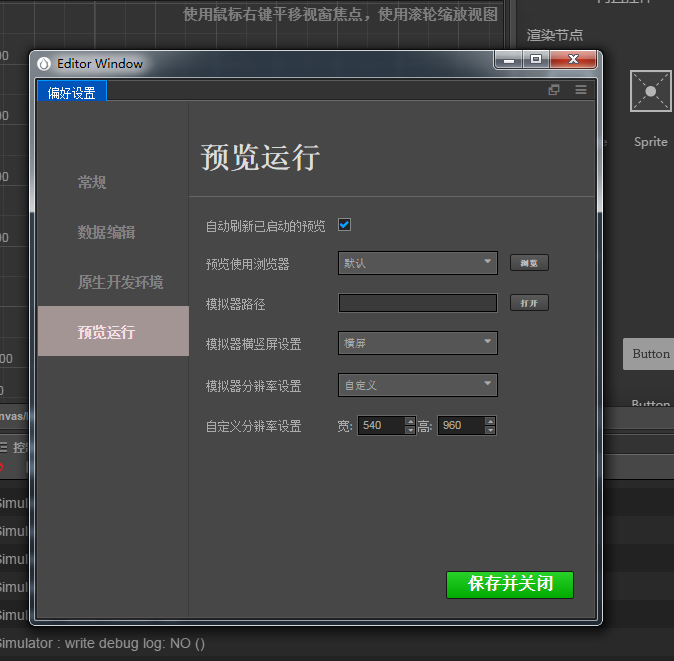Image resolution: width=674 pixels, height=661 pixels.
Task: Select the Sprite node icon in background window
Action: 650,91
